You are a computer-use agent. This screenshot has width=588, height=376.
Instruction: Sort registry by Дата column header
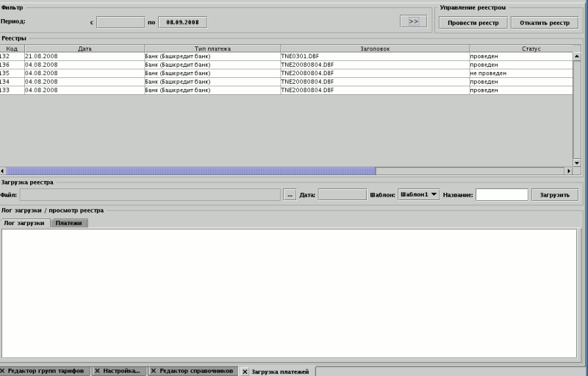[85, 49]
